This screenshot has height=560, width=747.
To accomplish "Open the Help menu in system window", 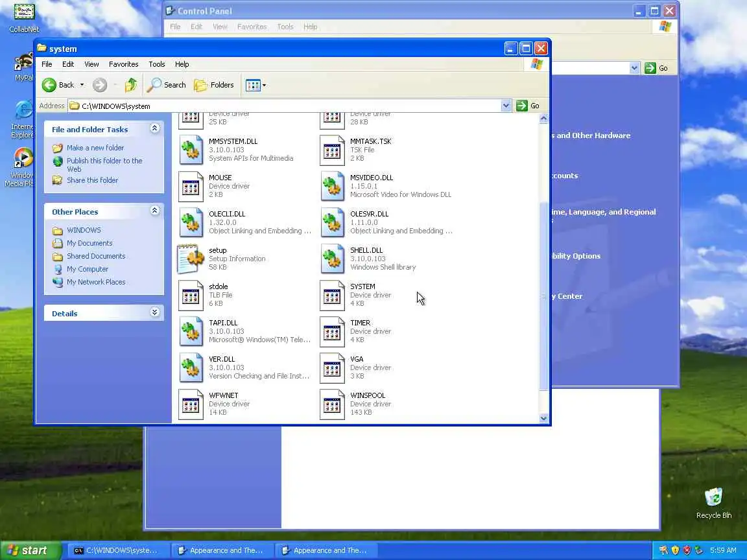I will [x=182, y=64].
